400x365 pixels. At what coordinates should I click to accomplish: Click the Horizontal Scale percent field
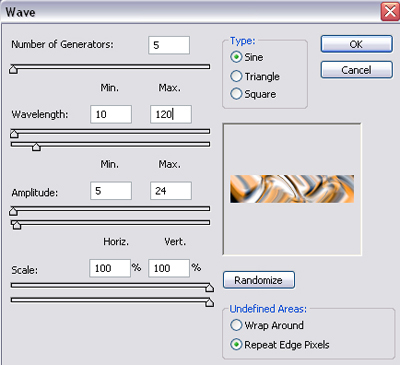[x=110, y=268]
